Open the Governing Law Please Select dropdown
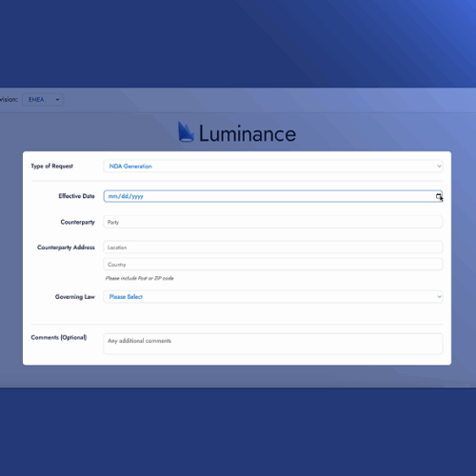Image resolution: width=476 pixels, height=476 pixels. pos(273,297)
